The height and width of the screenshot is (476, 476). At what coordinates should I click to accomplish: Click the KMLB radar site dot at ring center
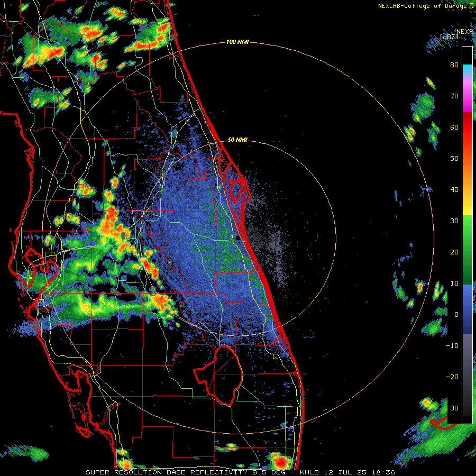point(237,238)
